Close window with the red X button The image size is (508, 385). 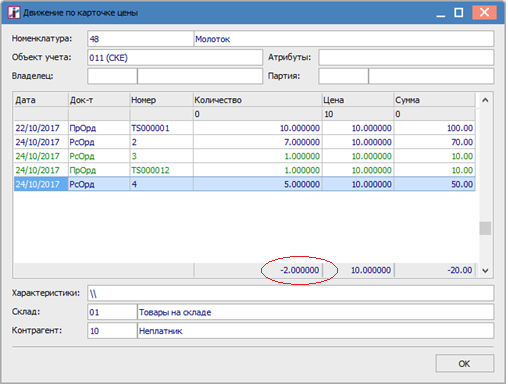[485, 13]
